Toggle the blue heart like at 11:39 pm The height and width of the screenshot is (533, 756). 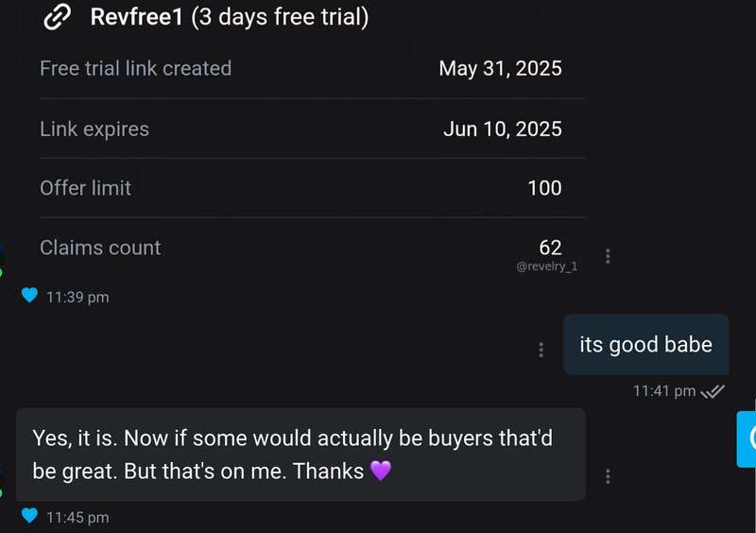30,295
